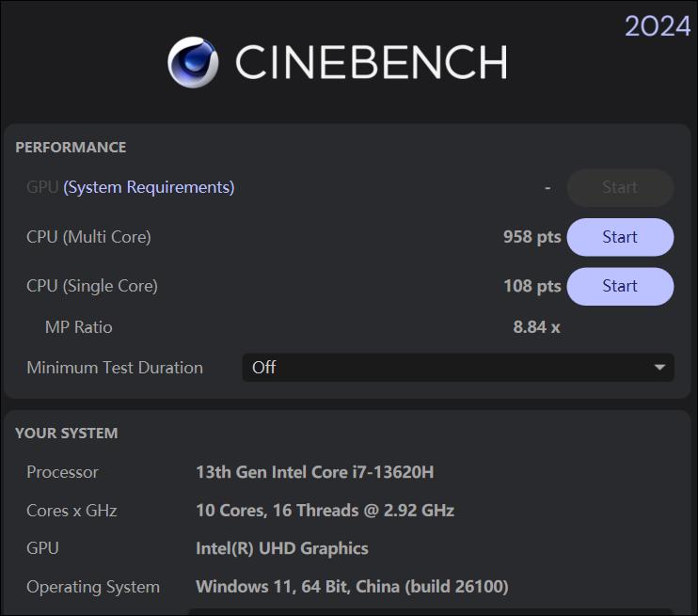
Task: Click the MP Ratio value 8.84 x
Action: [536, 327]
